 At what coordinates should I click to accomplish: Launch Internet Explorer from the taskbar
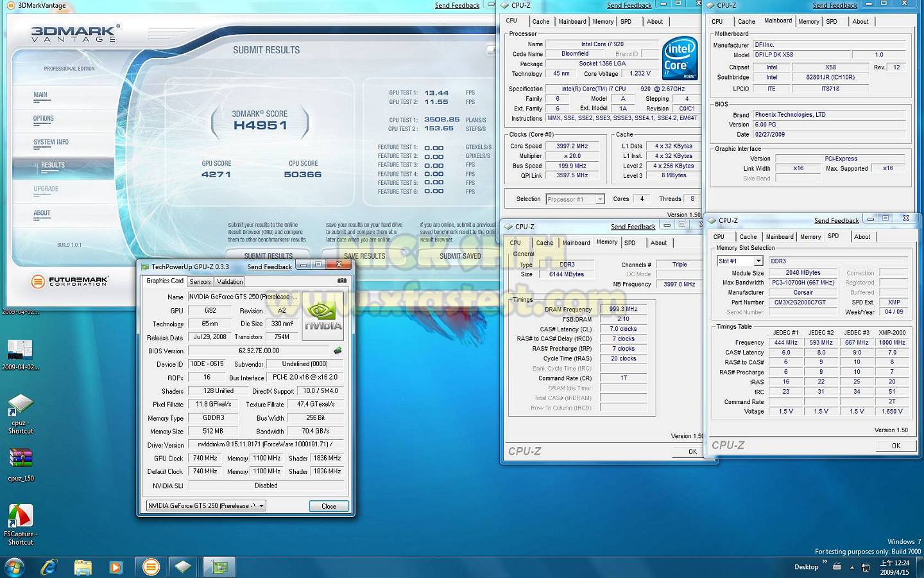[x=49, y=567]
